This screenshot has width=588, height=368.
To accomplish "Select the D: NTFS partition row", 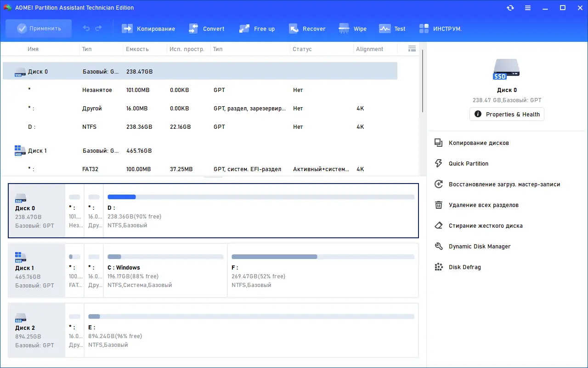I will click(x=200, y=127).
